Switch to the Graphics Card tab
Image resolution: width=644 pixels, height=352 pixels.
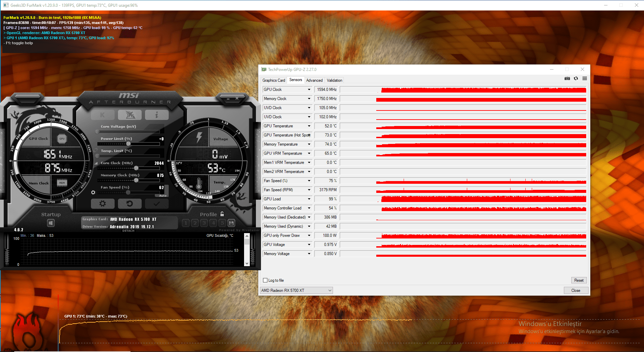tap(273, 80)
